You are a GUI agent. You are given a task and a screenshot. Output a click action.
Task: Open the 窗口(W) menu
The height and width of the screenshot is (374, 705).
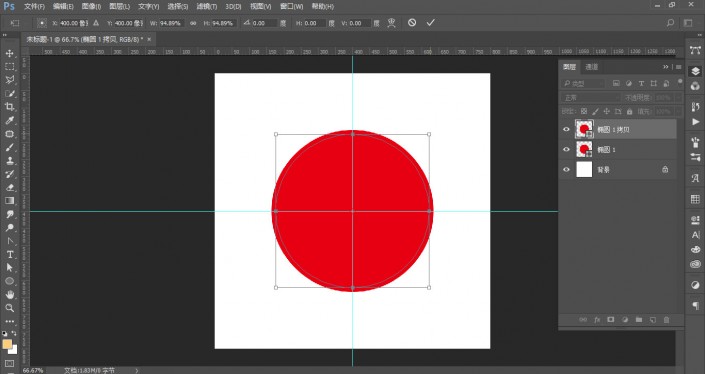coord(292,6)
